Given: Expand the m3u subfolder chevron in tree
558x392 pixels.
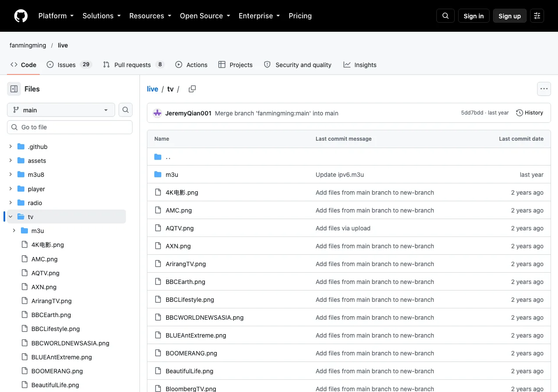Looking at the screenshot, I should point(14,231).
